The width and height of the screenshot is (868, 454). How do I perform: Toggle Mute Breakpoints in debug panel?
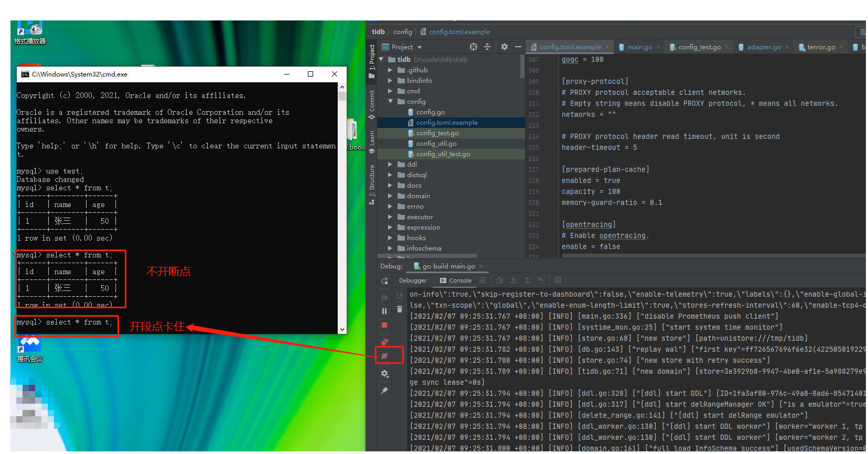click(x=384, y=356)
